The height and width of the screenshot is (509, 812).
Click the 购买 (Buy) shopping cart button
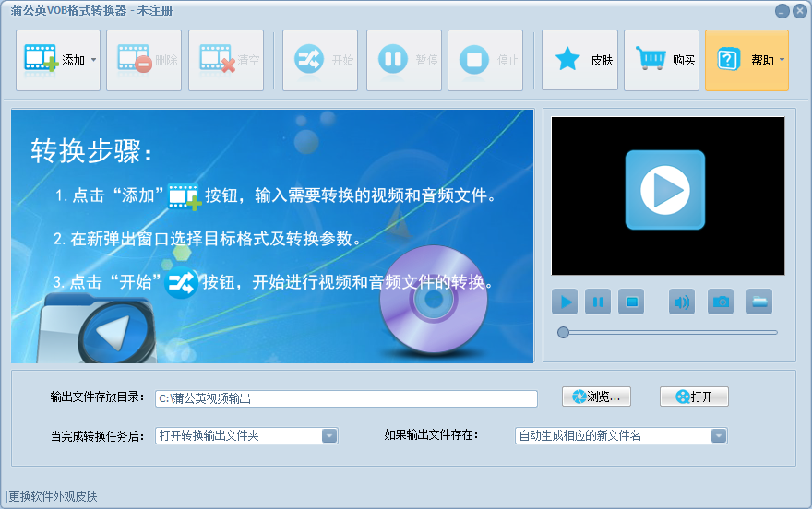tap(662, 61)
